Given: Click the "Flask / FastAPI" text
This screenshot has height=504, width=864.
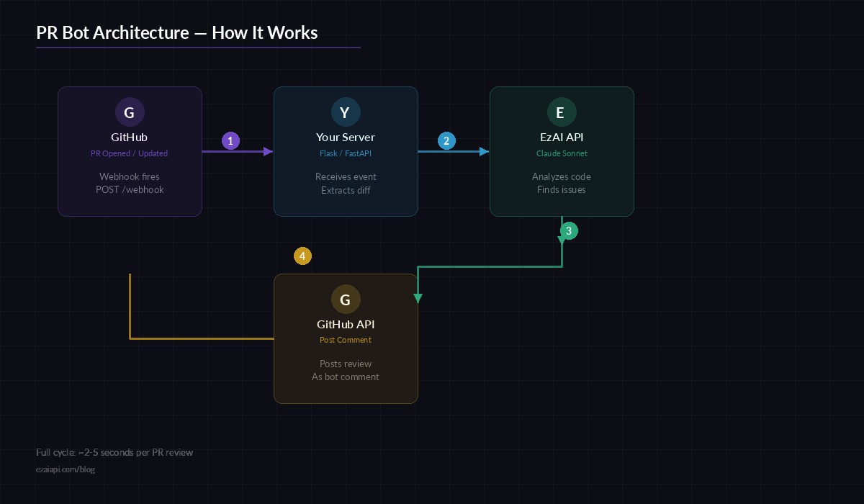Looking at the screenshot, I should point(346,153).
